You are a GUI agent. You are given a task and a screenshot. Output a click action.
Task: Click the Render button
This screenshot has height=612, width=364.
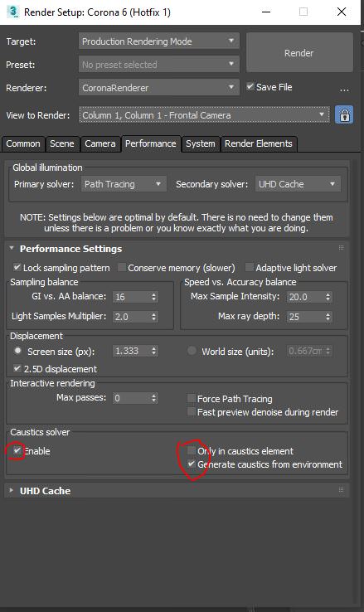click(x=299, y=53)
